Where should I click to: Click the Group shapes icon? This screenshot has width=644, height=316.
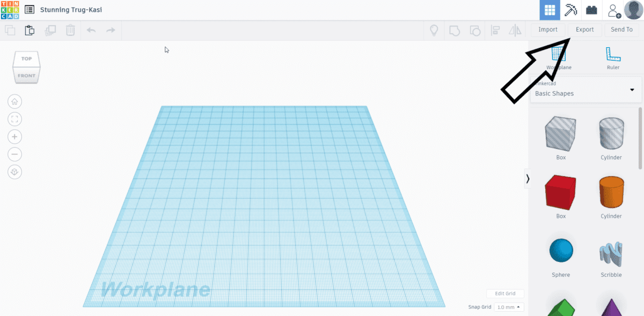[x=455, y=30]
